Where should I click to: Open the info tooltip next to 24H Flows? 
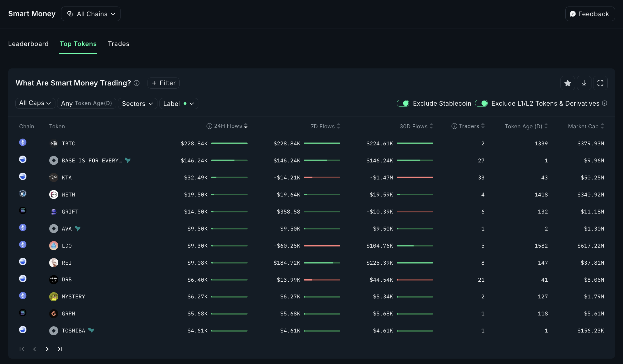[x=209, y=126]
